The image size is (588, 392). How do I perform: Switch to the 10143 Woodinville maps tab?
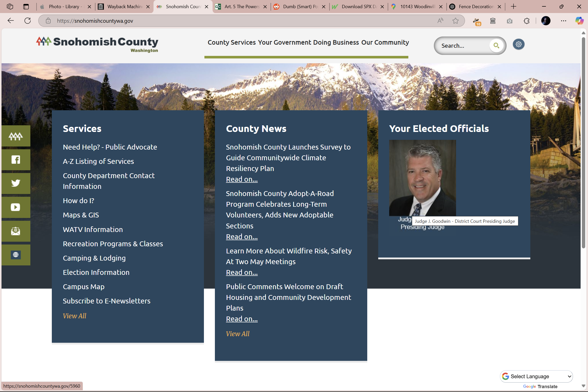417,7
